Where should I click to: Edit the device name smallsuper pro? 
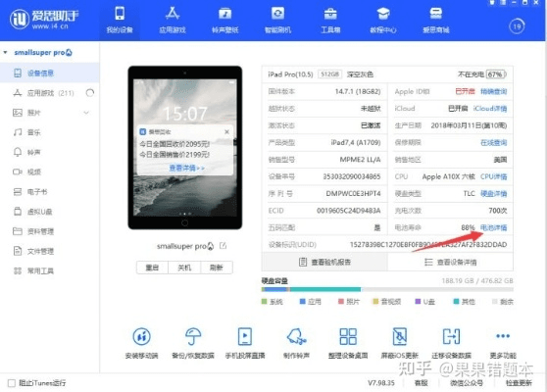pos(223,246)
